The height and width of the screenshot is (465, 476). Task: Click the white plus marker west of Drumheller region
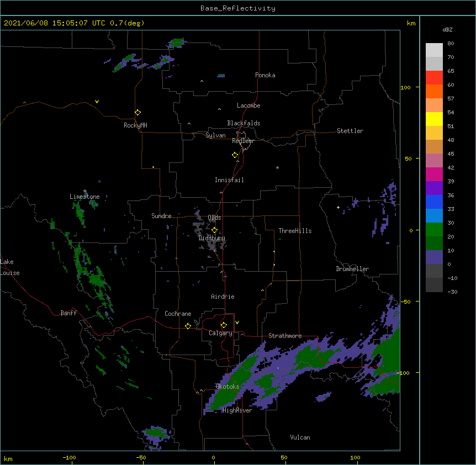[338, 207]
